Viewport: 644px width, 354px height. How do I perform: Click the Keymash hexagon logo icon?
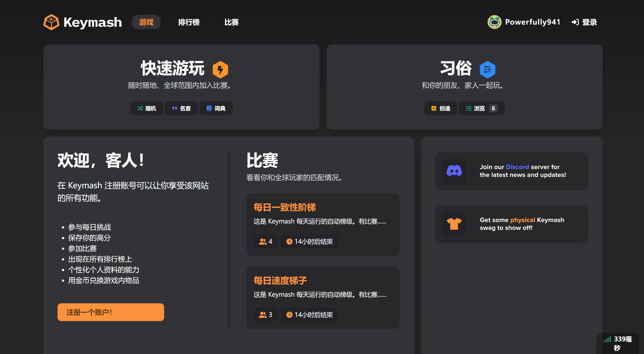pos(51,22)
